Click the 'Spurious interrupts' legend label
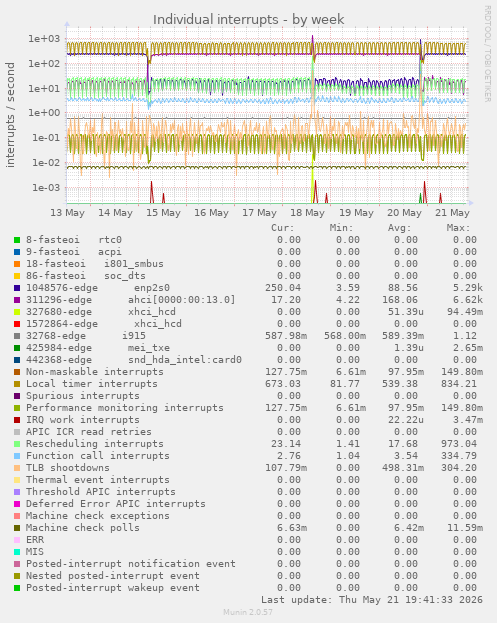The width and height of the screenshot is (497, 623). pyautogui.click(x=83, y=396)
